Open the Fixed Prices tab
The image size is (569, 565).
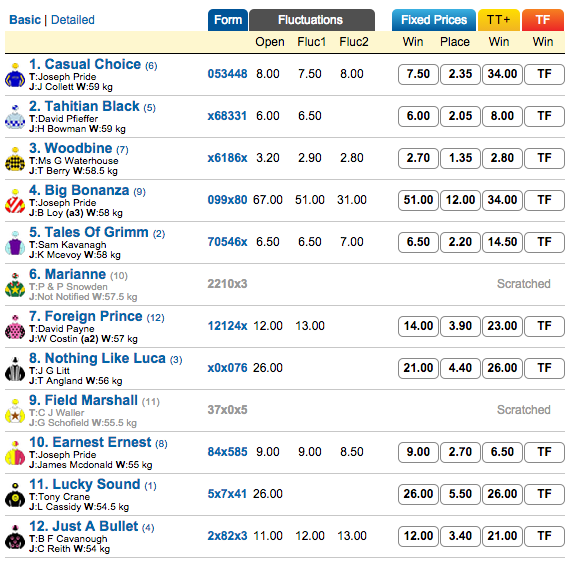[434, 20]
